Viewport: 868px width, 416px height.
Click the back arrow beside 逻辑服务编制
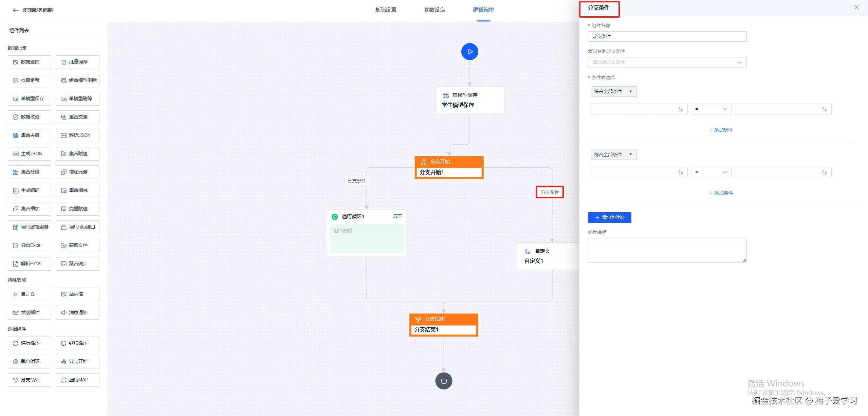point(16,10)
